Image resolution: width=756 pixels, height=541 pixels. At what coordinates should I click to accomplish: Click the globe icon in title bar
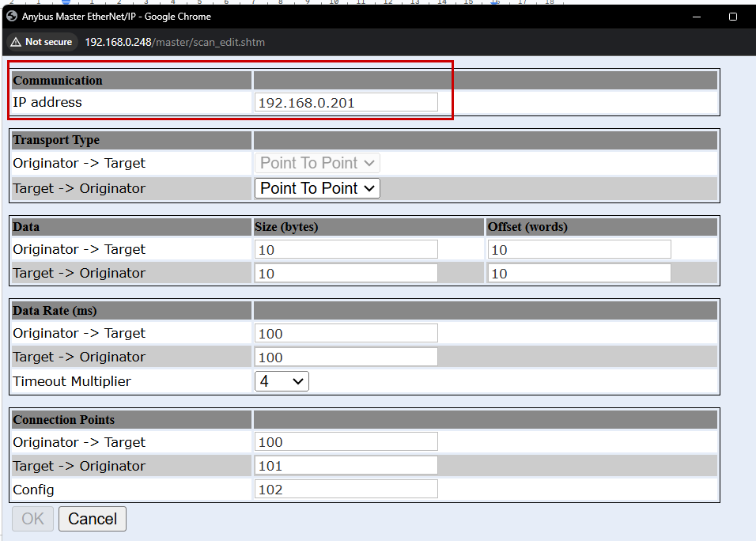pos(12,16)
